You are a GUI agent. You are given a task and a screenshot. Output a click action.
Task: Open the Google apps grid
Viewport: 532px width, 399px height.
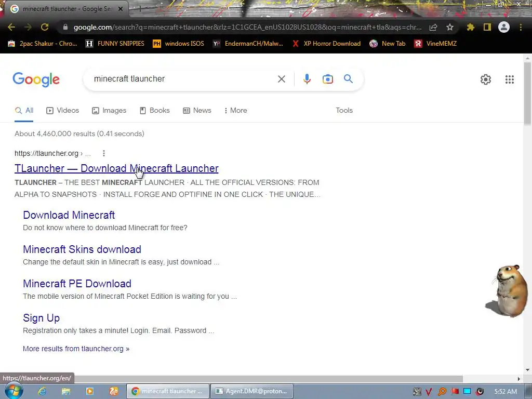tap(509, 79)
